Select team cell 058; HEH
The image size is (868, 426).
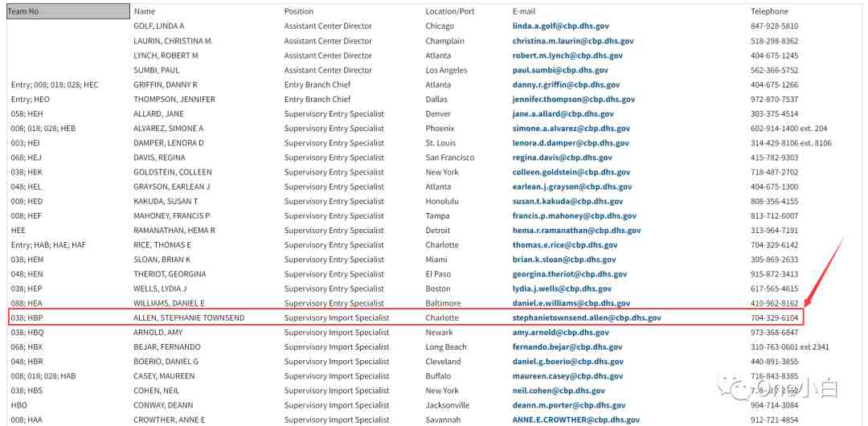pyautogui.click(x=27, y=113)
